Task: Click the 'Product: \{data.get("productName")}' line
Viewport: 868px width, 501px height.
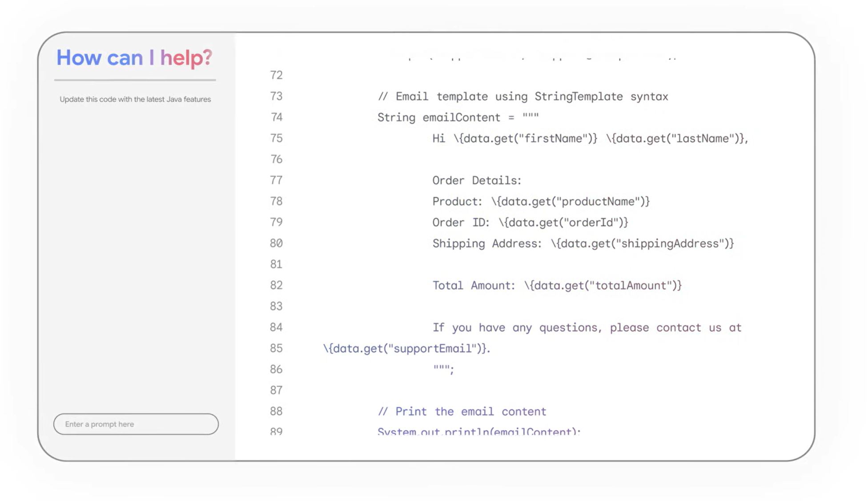Action: pyautogui.click(x=541, y=202)
